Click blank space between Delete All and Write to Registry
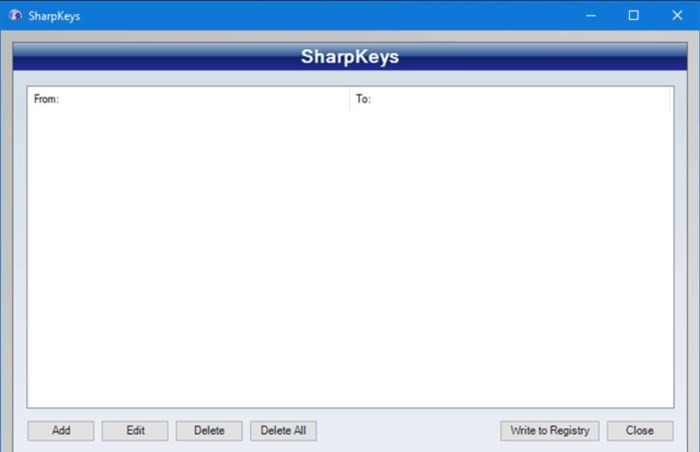 click(408, 431)
